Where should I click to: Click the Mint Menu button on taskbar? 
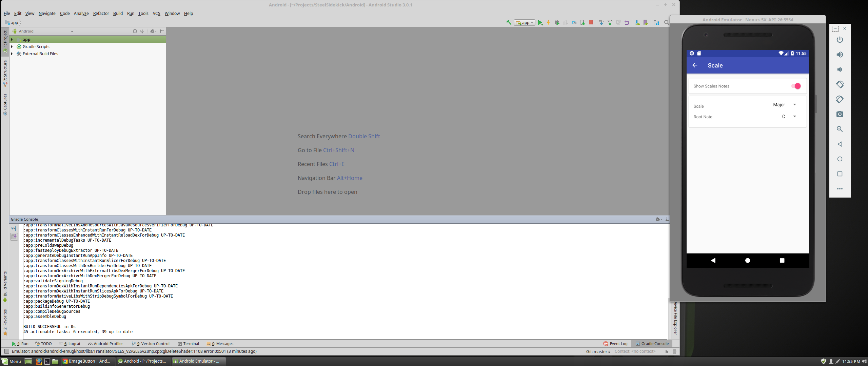(x=12, y=361)
